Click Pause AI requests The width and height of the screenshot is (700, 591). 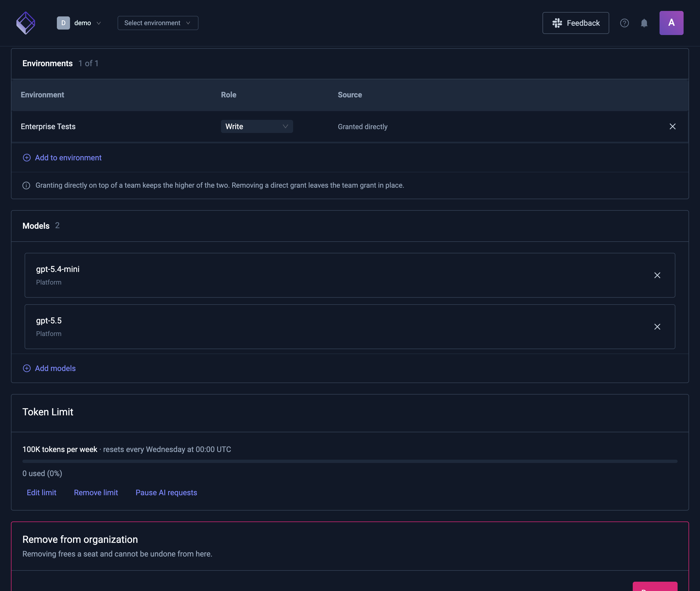[166, 493]
